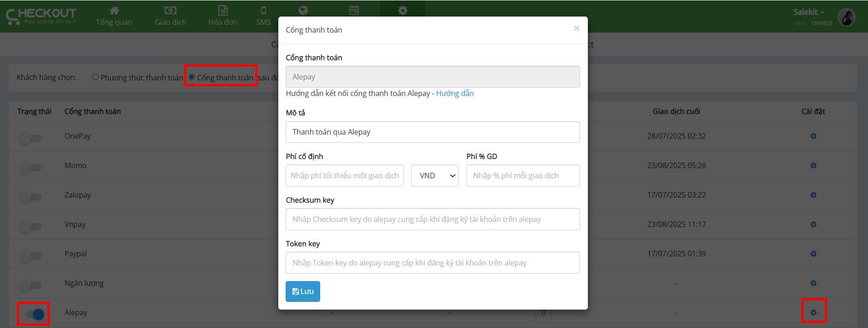
Task: Expand the Salekit account menu
Action: (809, 12)
